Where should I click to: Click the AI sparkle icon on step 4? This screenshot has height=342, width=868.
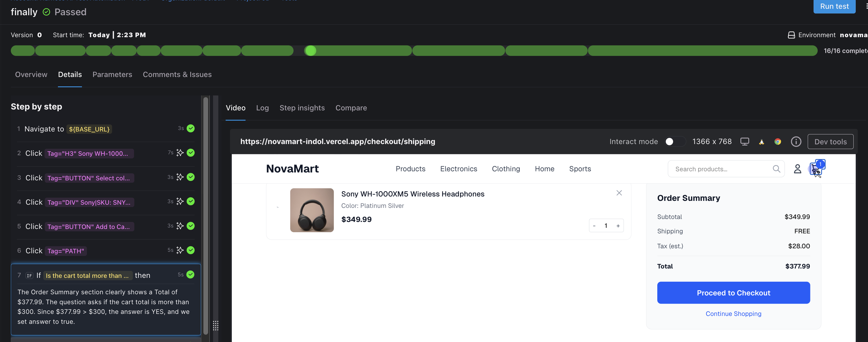click(180, 201)
